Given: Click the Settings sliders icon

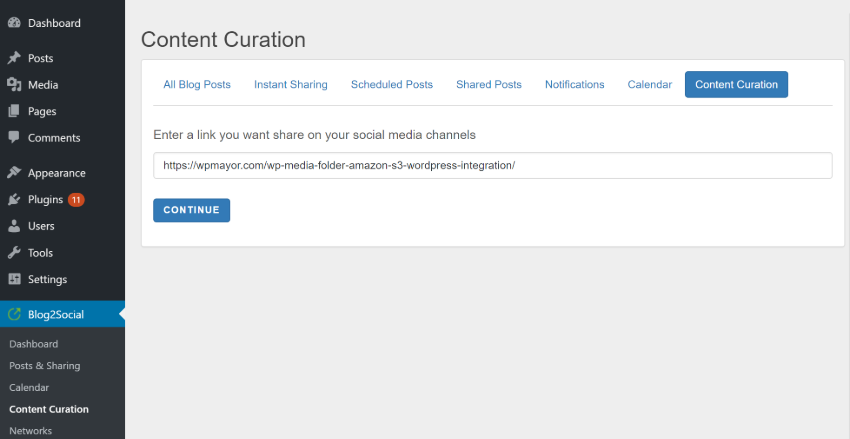Looking at the screenshot, I should (x=14, y=279).
